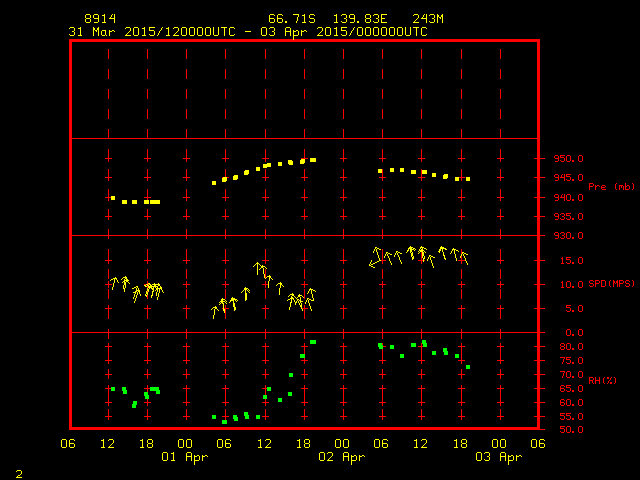640x480 pixels.
Task: Click the humidity axis value "65.0"
Action: click(571, 389)
